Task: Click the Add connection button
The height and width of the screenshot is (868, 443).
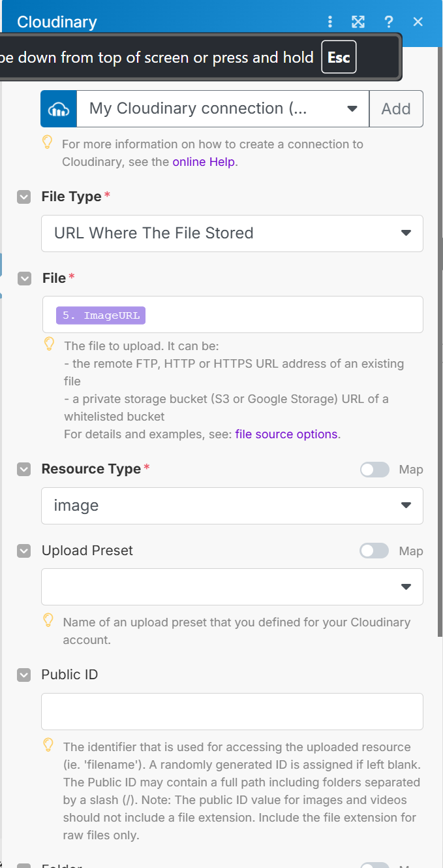Action: [x=396, y=108]
